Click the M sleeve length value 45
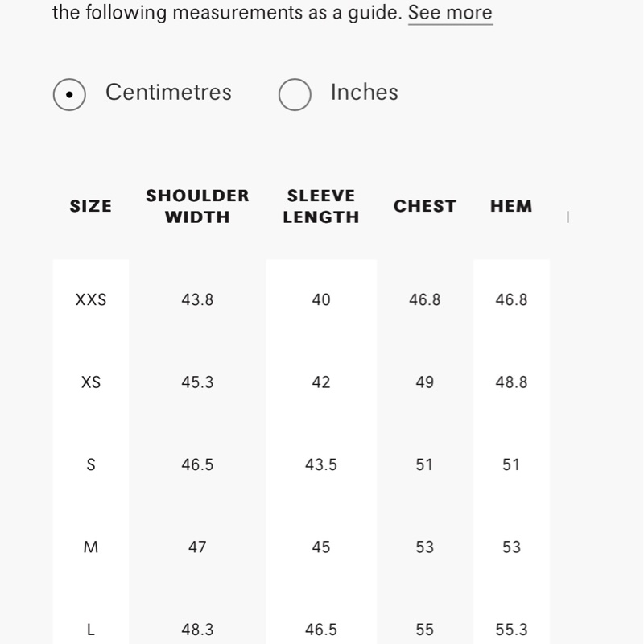 click(321, 547)
